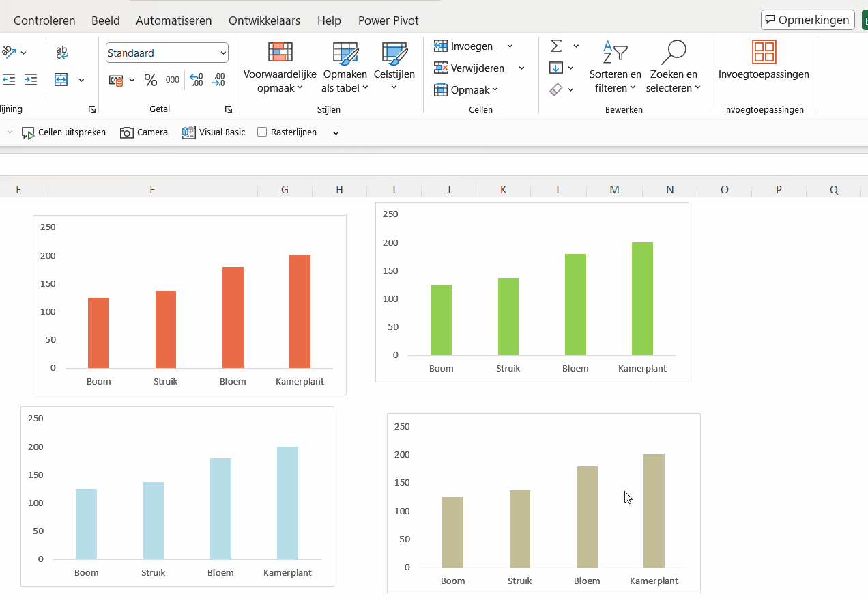Open Voorwaardelijke opmaak menu

[280, 67]
